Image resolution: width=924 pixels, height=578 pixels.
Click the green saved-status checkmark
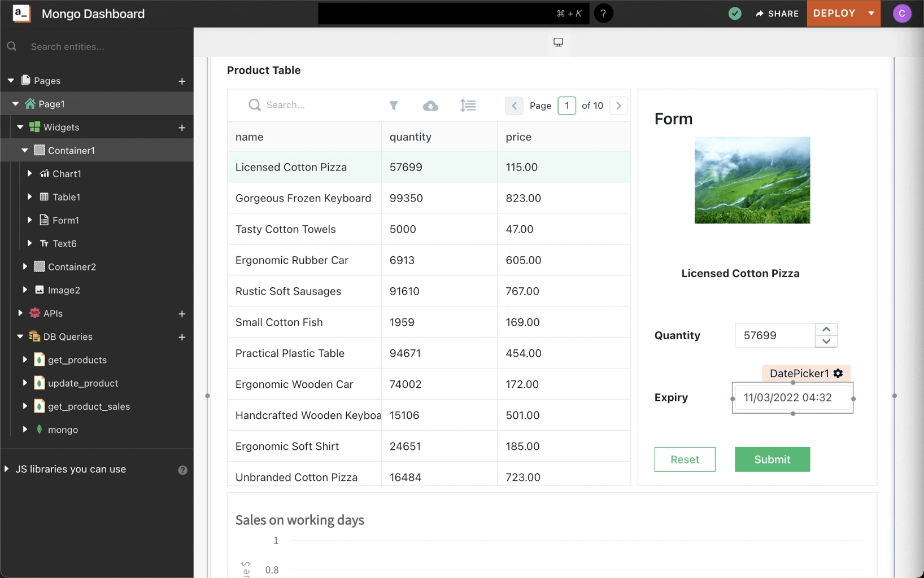coord(735,13)
